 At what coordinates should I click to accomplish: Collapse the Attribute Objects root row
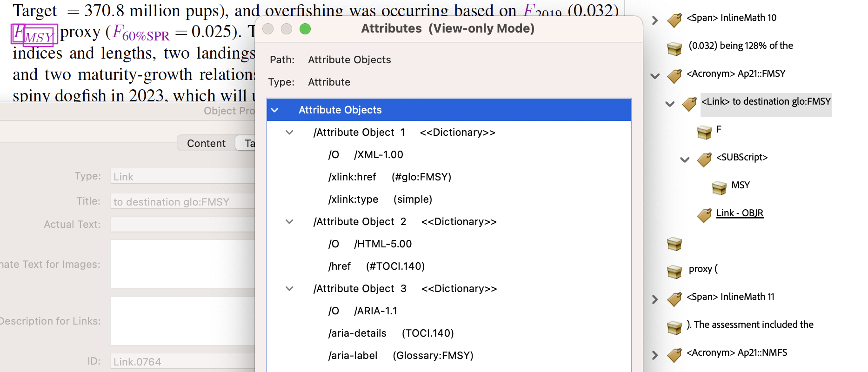(275, 110)
